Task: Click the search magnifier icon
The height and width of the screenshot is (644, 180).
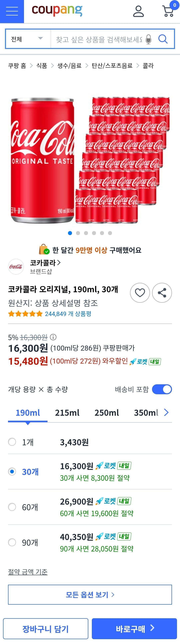Action: (163, 39)
